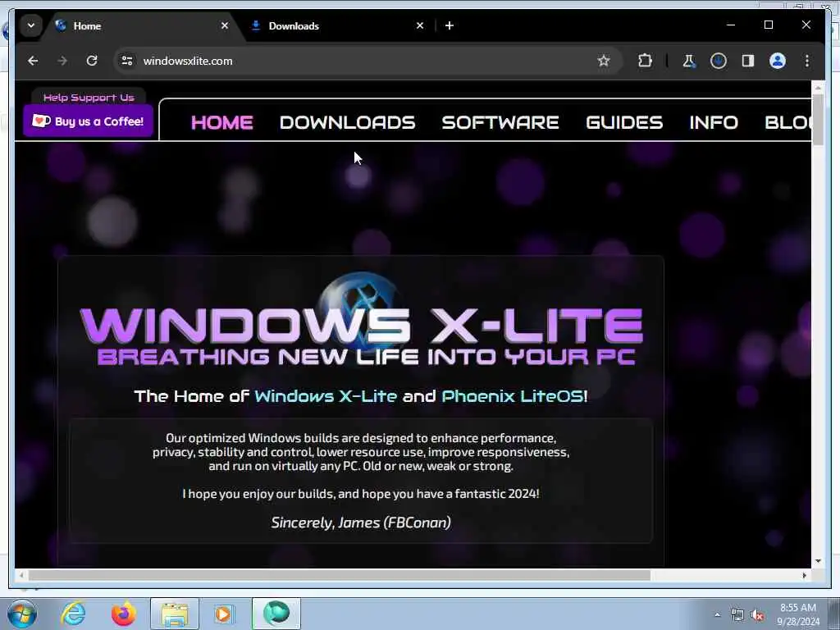Open the GUIDES nav menu item
The image size is (840, 630).
[624, 122]
